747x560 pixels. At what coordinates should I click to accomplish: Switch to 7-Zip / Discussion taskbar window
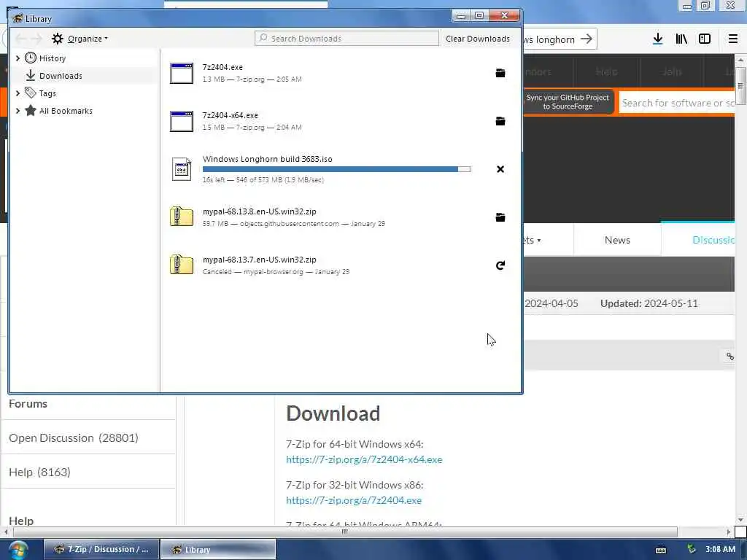pyautogui.click(x=101, y=549)
